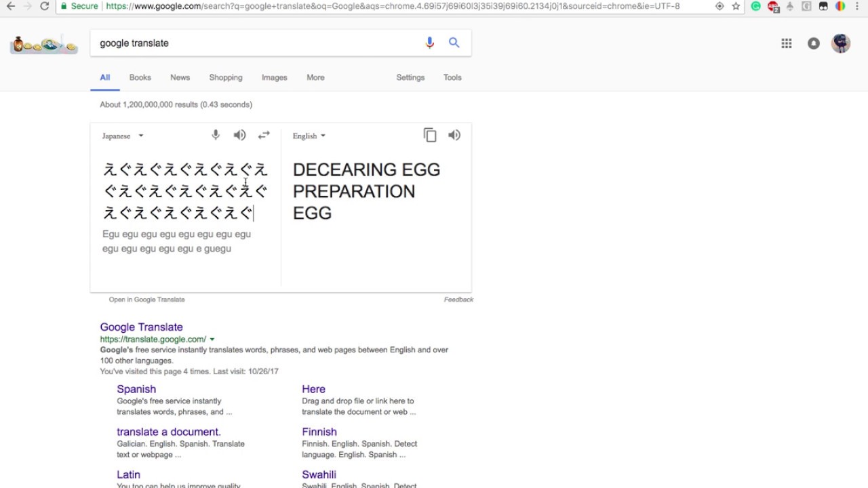
Task: Open the Google Translate result title
Action: (x=141, y=327)
